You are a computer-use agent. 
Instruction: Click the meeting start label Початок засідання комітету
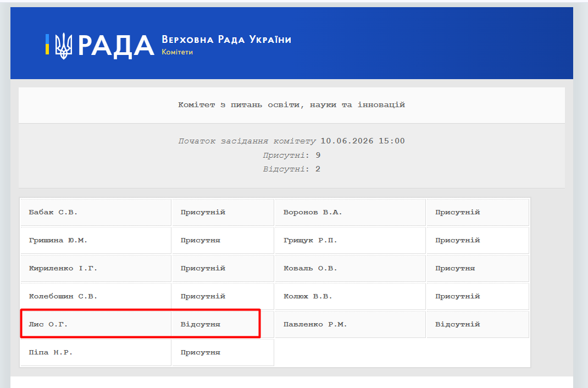(247, 141)
